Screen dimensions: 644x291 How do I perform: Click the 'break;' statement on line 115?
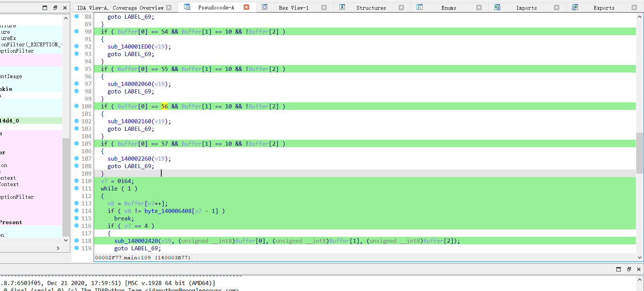[124, 219]
